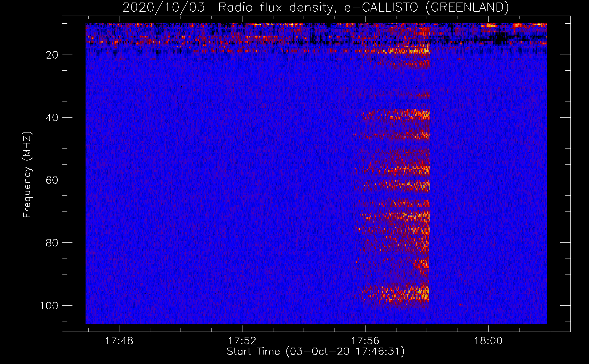Click the burst band at 60 MHz
Image resolution: width=589 pixels, height=364 pixels.
pos(392,186)
